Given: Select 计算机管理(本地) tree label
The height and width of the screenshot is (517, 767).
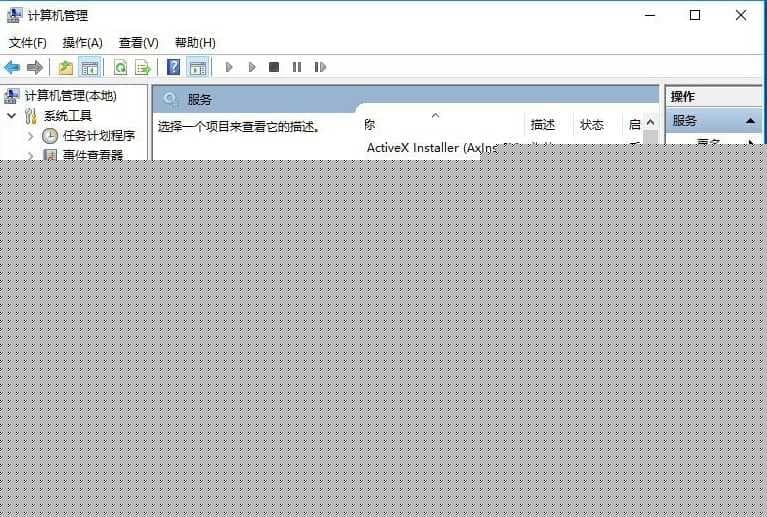Looking at the screenshot, I should click(x=71, y=96).
